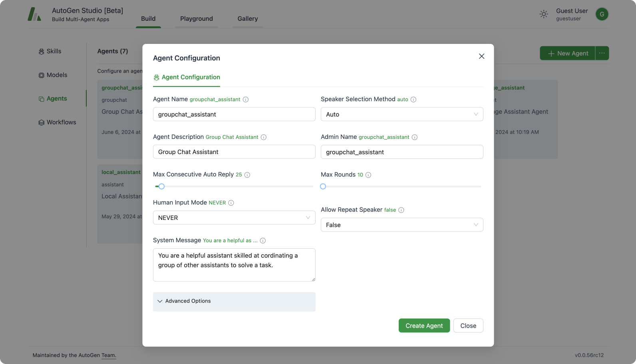Switch to the Gallery tab
This screenshot has height=364, width=636.
pos(248,19)
